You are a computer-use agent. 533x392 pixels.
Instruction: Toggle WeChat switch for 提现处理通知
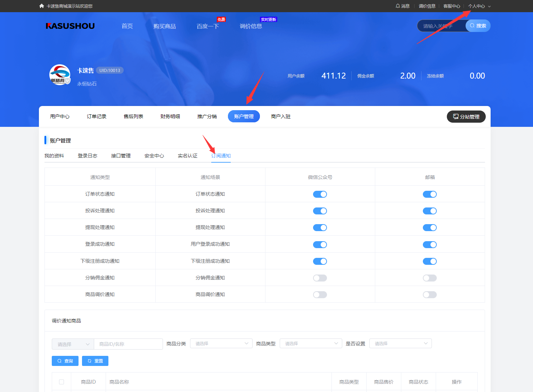pyautogui.click(x=320, y=228)
